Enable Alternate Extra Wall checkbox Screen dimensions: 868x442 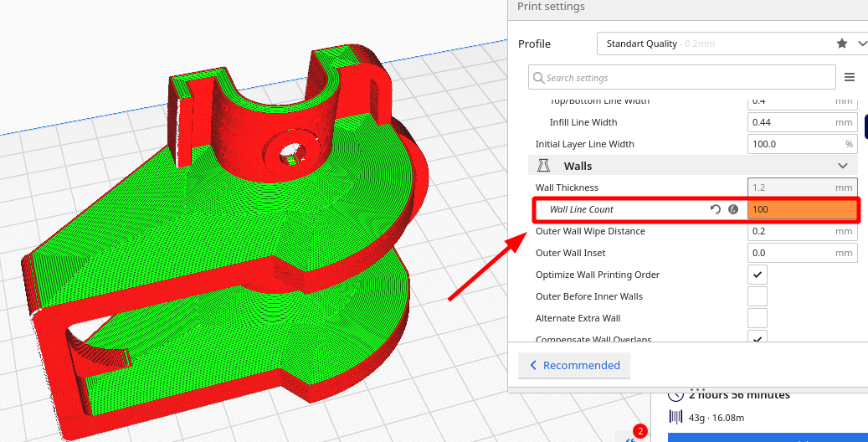[x=758, y=318]
